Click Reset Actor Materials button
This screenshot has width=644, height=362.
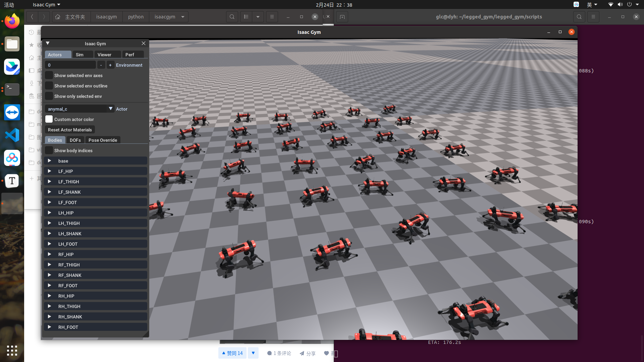coord(70,129)
